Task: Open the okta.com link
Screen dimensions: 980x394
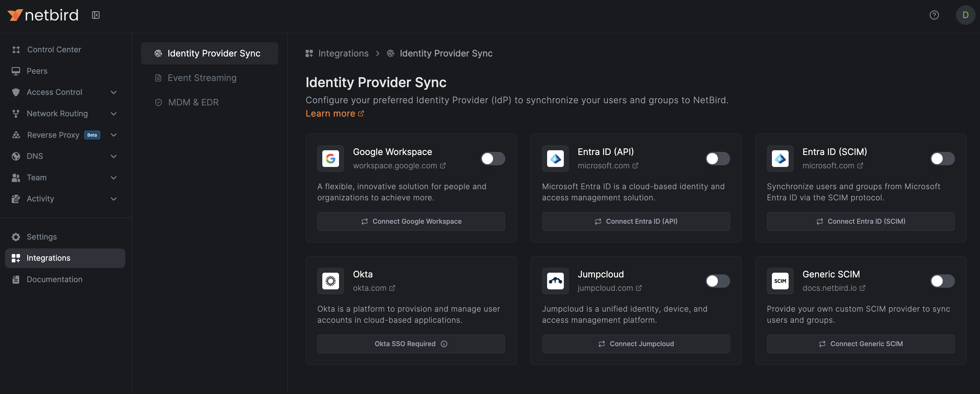Action: [374, 288]
